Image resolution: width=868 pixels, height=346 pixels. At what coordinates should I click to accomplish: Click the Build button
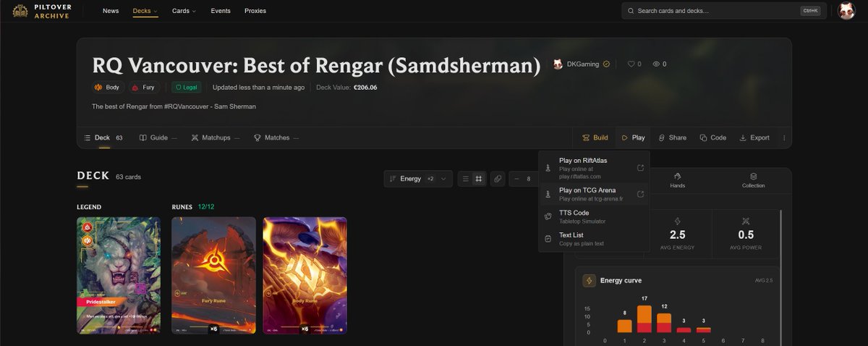point(595,138)
